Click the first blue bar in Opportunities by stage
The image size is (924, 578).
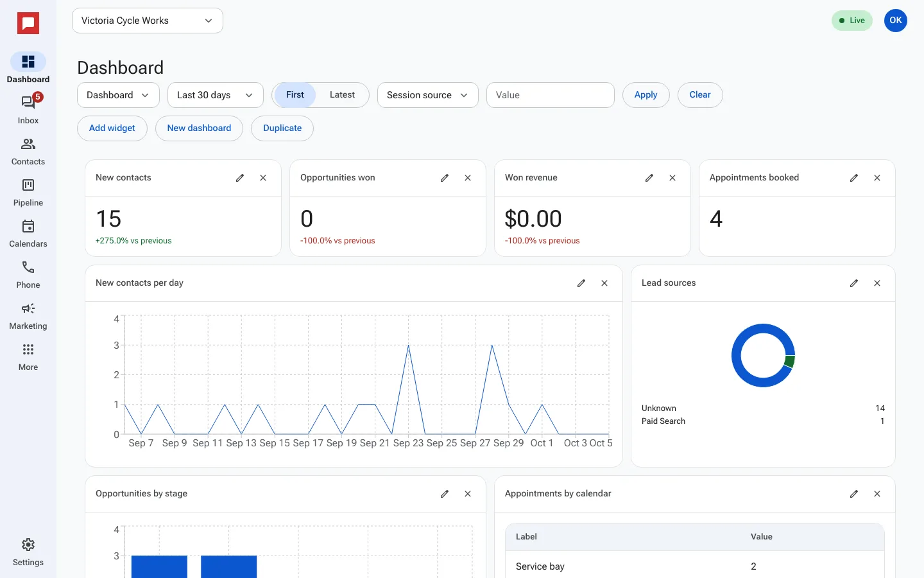pyautogui.click(x=159, y=566)
